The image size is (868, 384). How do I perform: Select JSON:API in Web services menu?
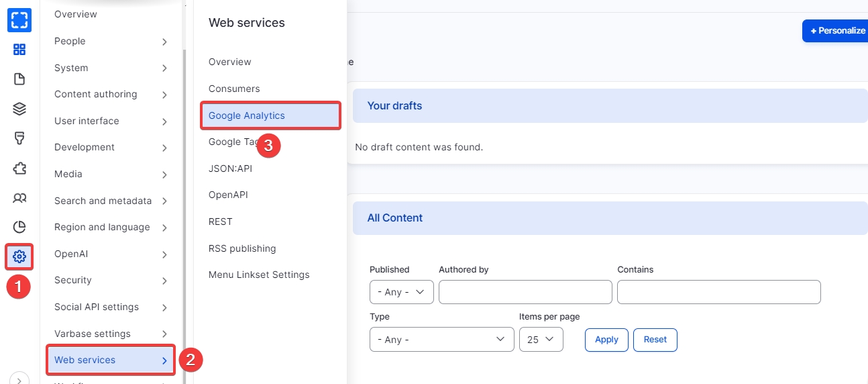coord(230,169)
